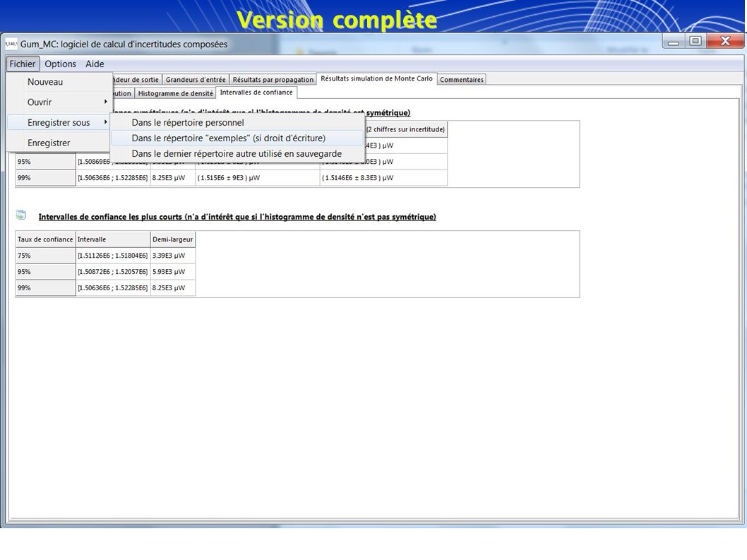Switch to Résultats par propagation tab
747x560 pixels.
click(273, 80)
